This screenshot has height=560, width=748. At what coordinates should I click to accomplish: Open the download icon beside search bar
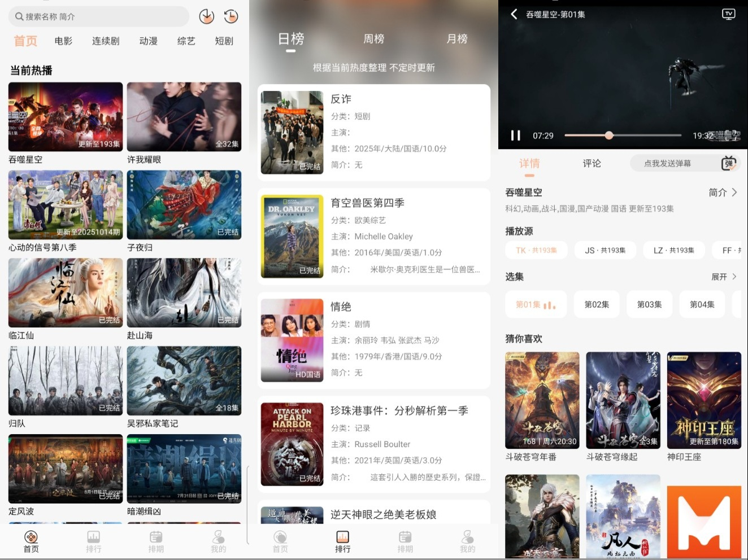207,16
